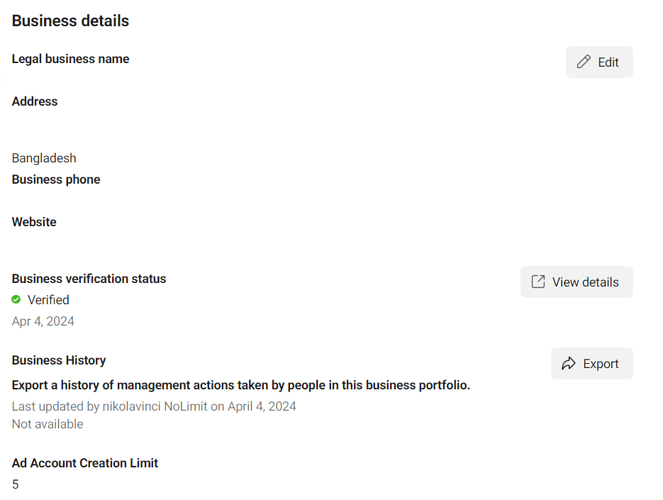Click the share arrow icon on Export

pos(569,363)
